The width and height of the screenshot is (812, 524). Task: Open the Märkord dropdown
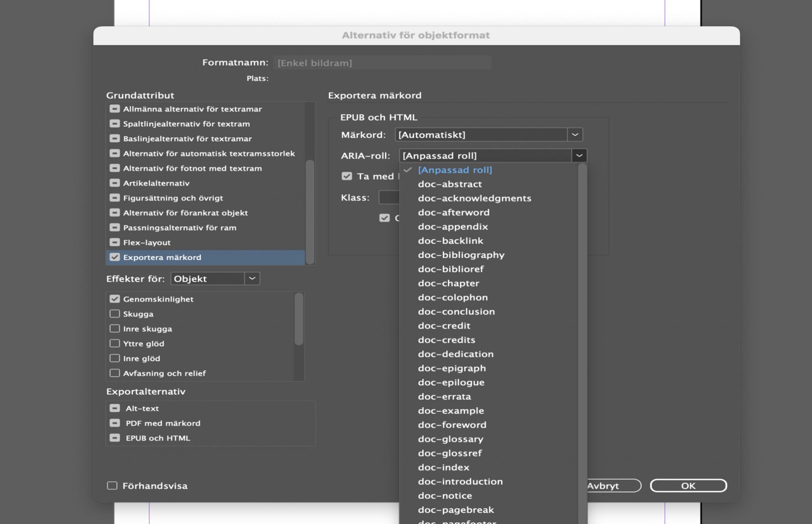click(x=575, y=134)
